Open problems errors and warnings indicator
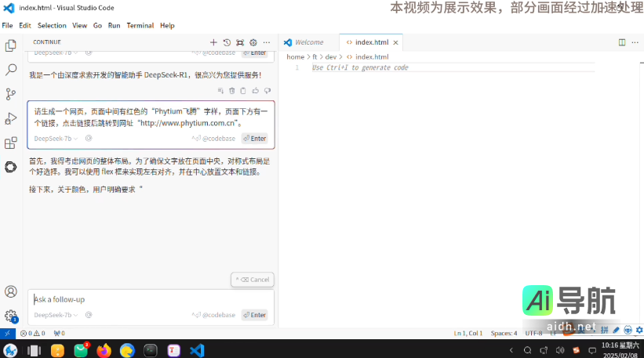The height and width of the screenshot is (358, 644). point(33,334)
